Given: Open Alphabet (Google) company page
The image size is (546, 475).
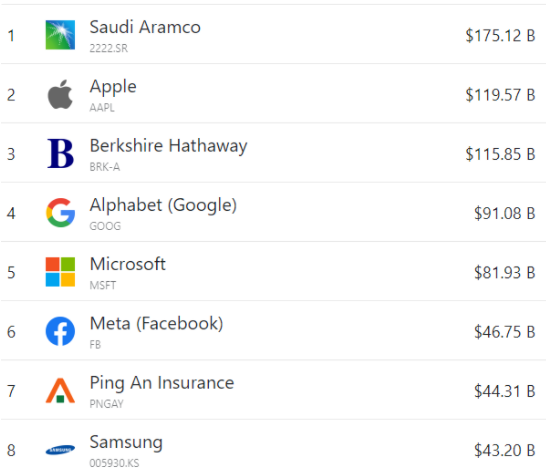Looking at the screenshot, I should click(163, 205).
